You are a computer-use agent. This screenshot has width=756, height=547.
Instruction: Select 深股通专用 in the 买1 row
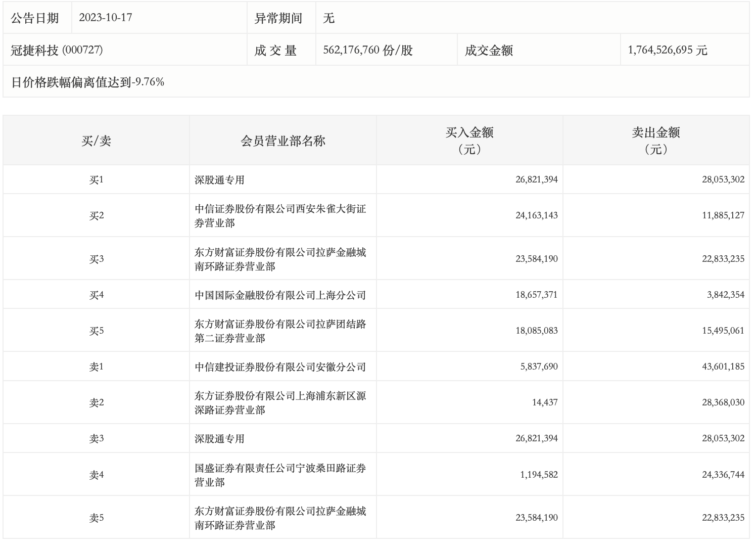219,180
